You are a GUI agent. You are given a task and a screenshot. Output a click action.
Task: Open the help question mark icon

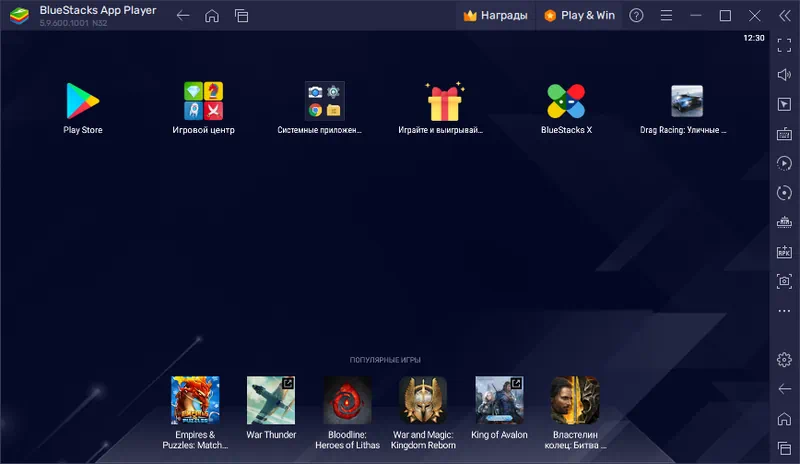[636, 15]
